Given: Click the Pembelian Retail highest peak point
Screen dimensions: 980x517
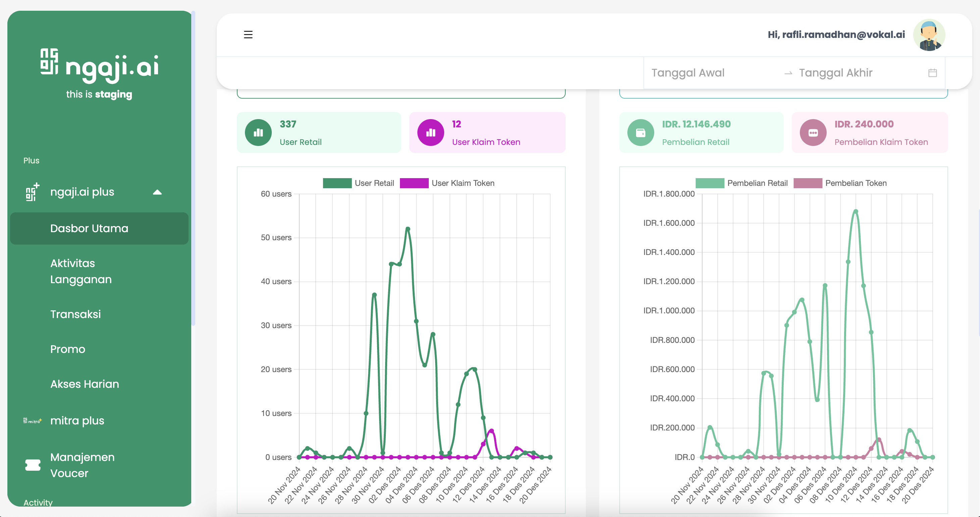Looking at the screenshot, I should click(856, 211).
